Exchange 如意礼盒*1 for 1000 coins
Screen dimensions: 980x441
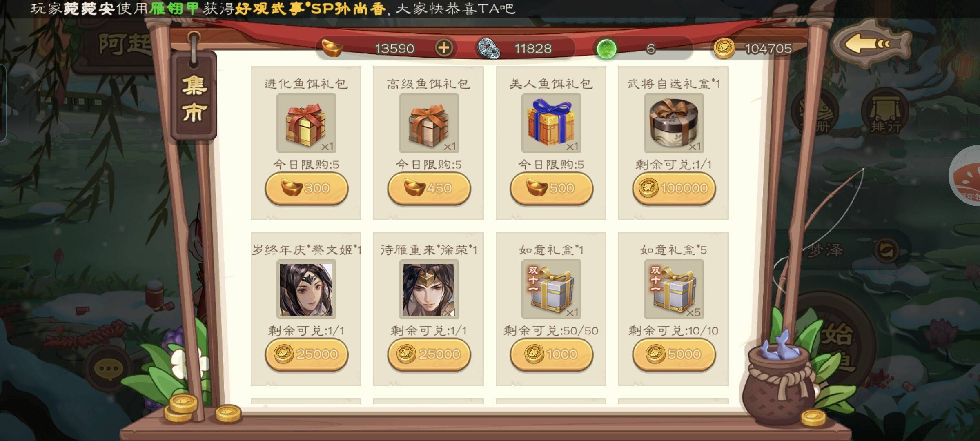pyautogui.click(x=551, y=354)
